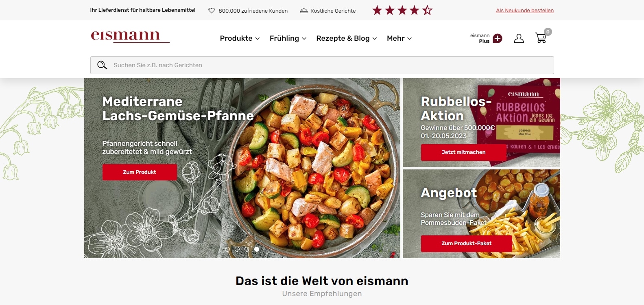This screenshot has width=644, height=305.
Task: Select the first carousel slide dot
Action: coord(227,249)
